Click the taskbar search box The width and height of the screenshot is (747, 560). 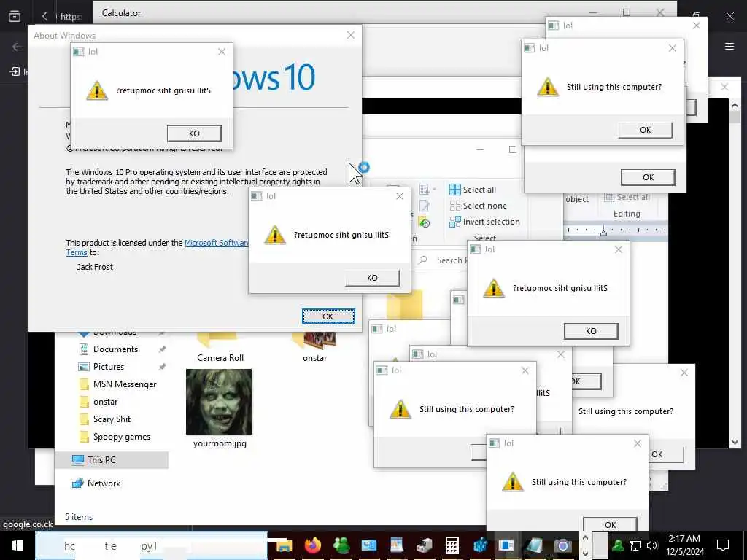(x=152, y=545)
